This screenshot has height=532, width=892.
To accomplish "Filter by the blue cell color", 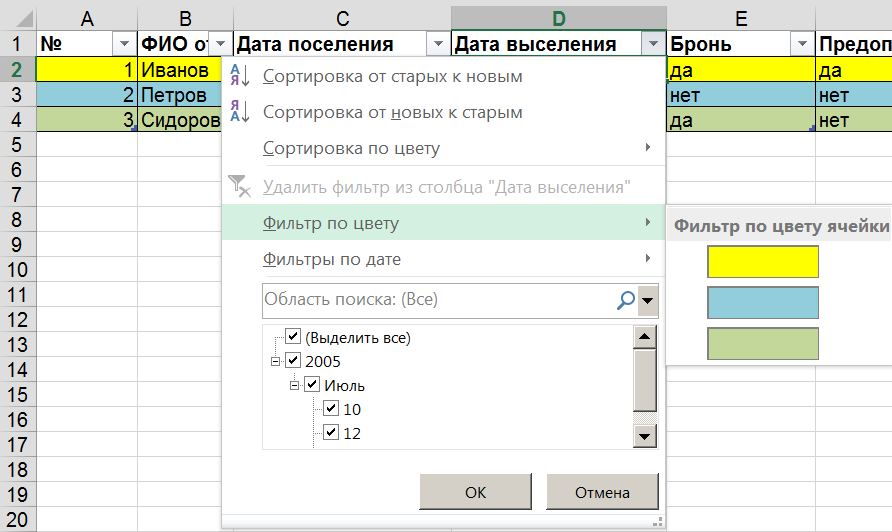I will [x=763, y=303].
